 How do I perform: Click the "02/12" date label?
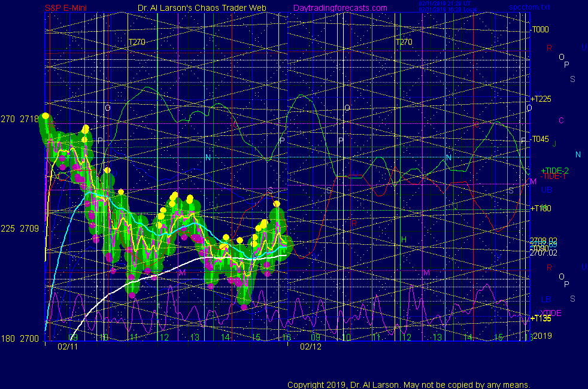pyautogui.click(x=311, y=347)
